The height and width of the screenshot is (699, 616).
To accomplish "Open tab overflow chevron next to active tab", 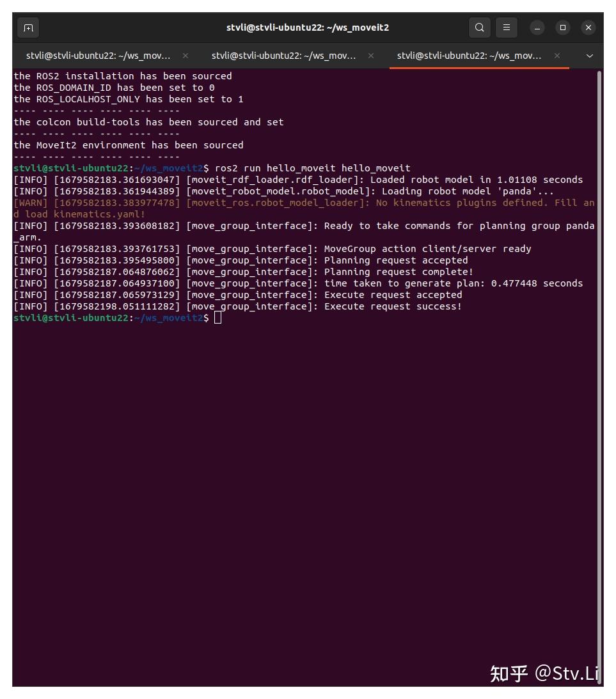I will click(589, 56).
